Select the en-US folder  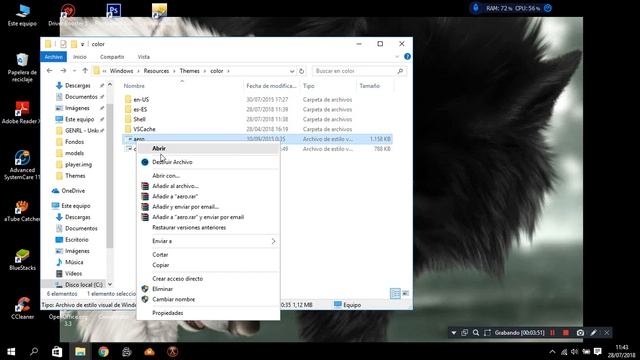[x=141, y=99]
